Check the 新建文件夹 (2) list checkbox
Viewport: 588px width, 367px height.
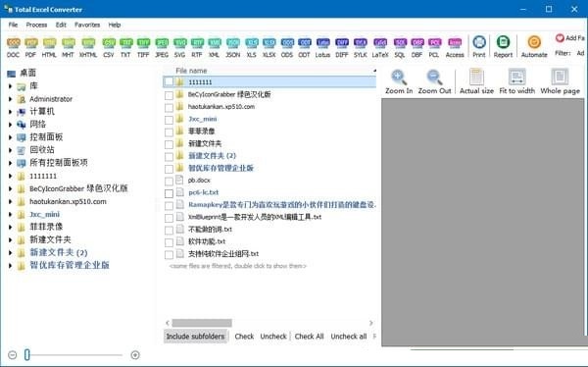click(x=169, y=157)
